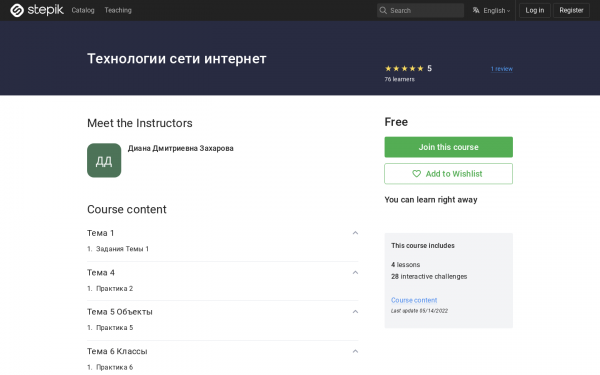Viewport: 600px width, 375px height.
Task: Collapse the Тема 6 Классы section
Action: click(x=355, y=351)
